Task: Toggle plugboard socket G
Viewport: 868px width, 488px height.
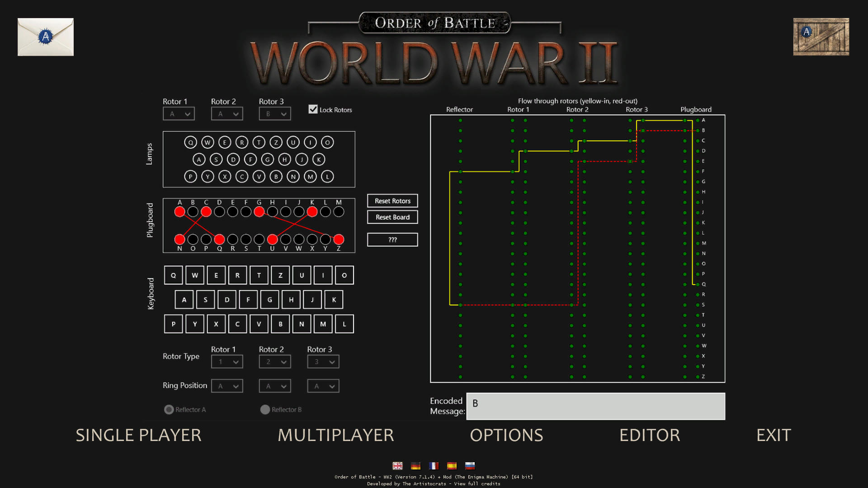Action: (259, 211)
